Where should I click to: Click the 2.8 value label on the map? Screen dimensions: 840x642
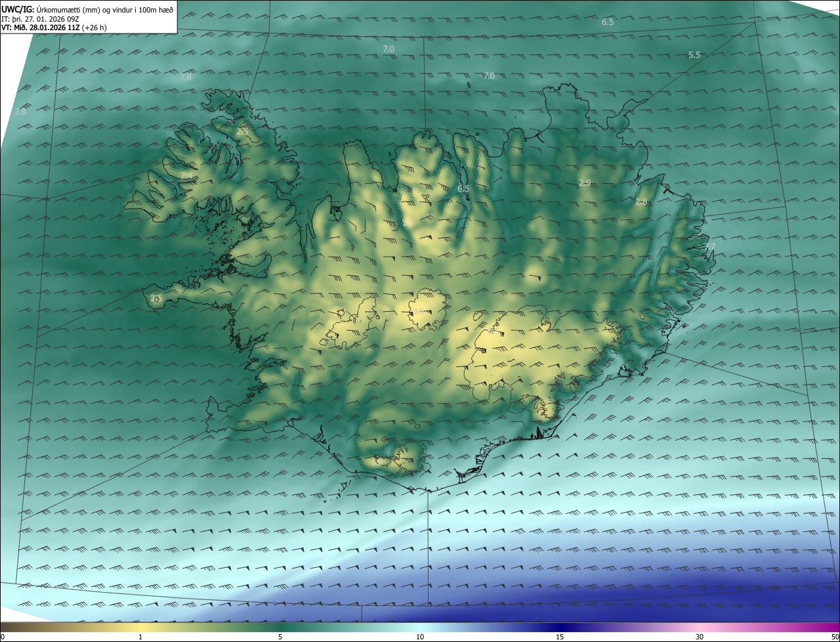pos(641,202)
